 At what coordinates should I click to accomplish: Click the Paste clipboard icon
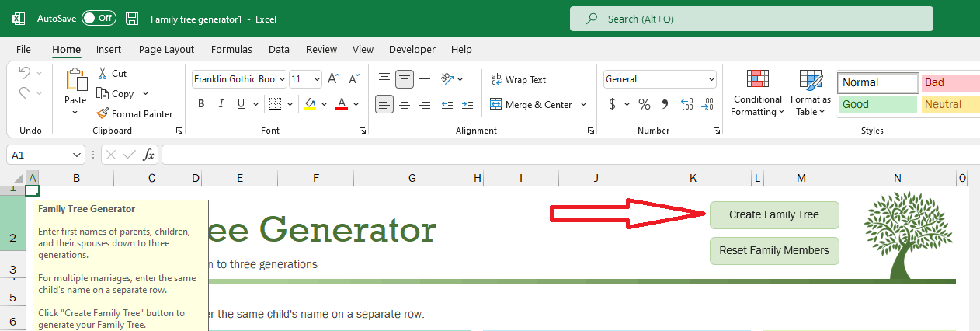[x=75, y=81]
